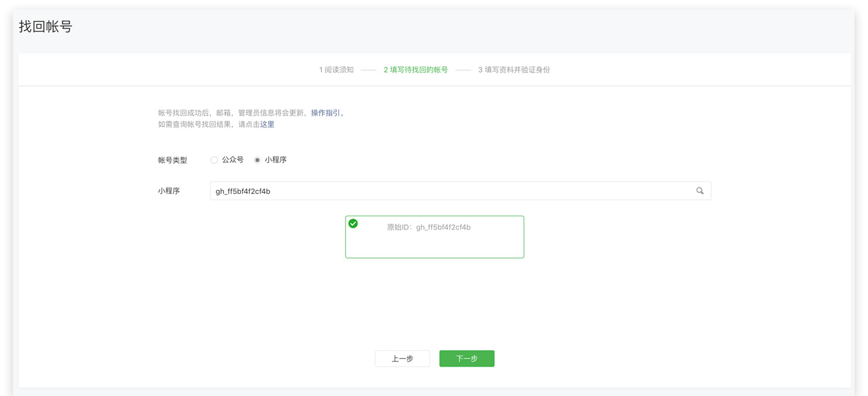Click the 帐号类型 field label
The height and width of the screenshot is (396, 868).
pos(172,160)
